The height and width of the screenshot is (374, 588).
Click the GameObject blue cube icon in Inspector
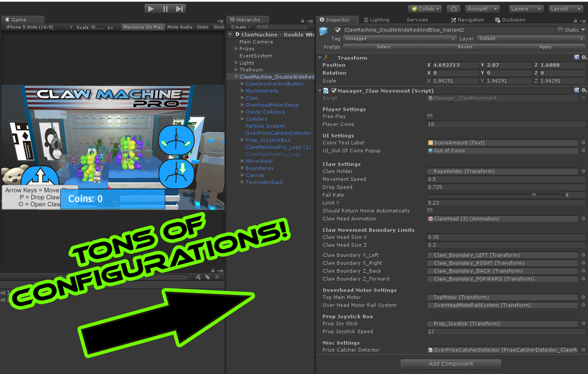[323, 31]
